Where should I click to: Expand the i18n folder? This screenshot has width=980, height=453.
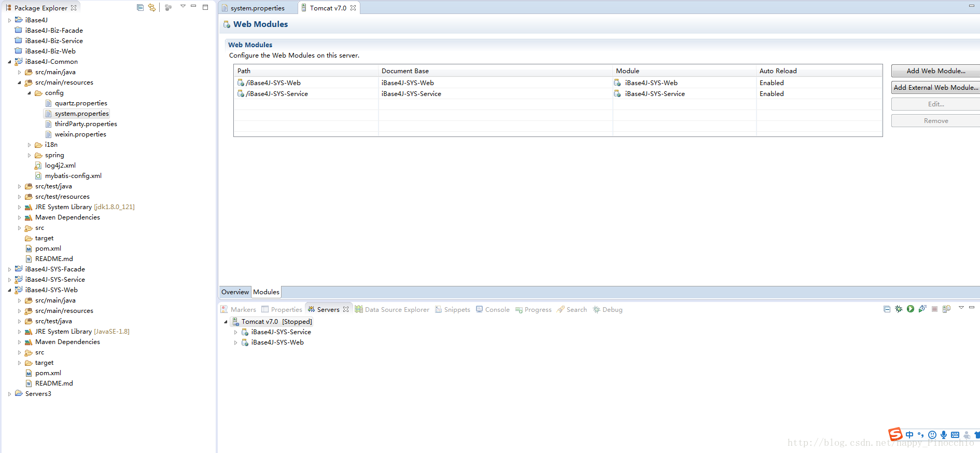pyautogui.click(x=29, y=145)
